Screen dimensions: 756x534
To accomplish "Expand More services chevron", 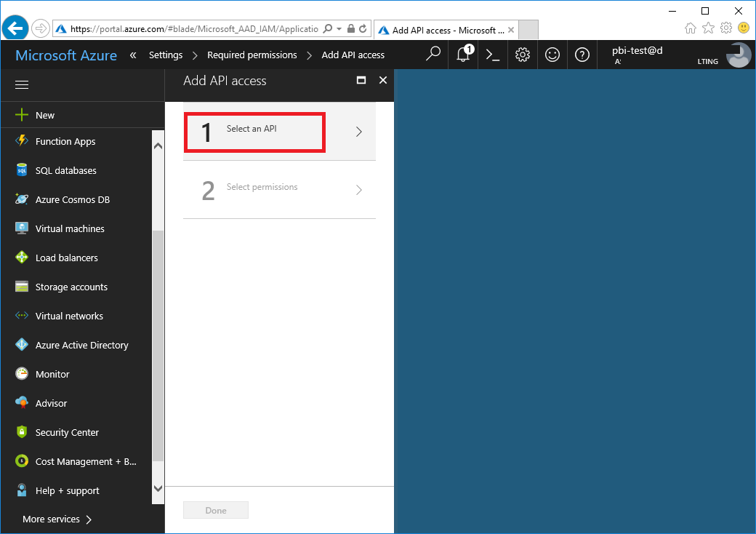I will (x=89, y=519).
